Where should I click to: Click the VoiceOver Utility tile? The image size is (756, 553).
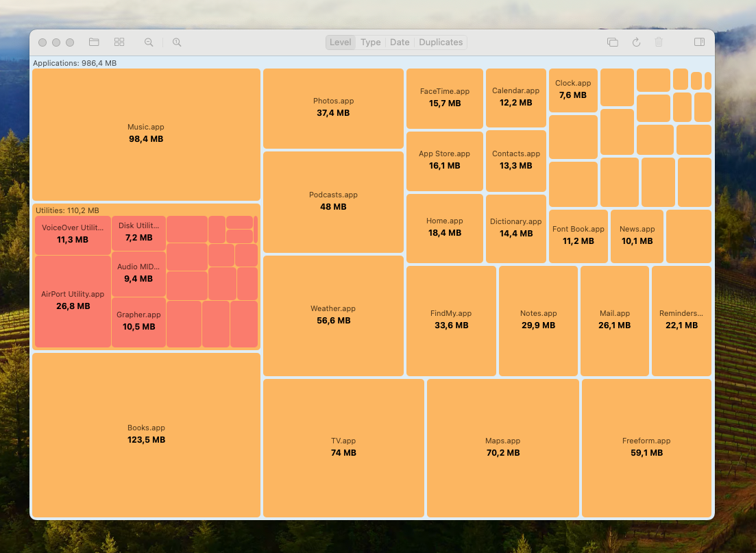[x=73, y=235]
